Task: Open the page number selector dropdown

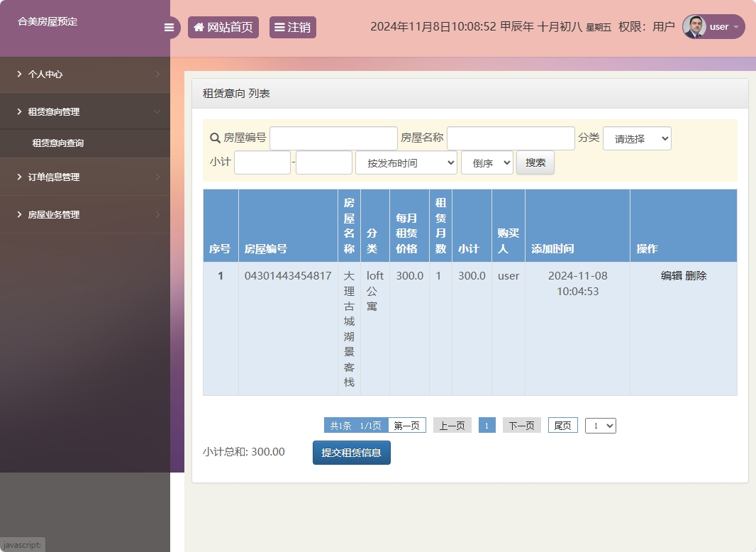Action: pos(600,425)
